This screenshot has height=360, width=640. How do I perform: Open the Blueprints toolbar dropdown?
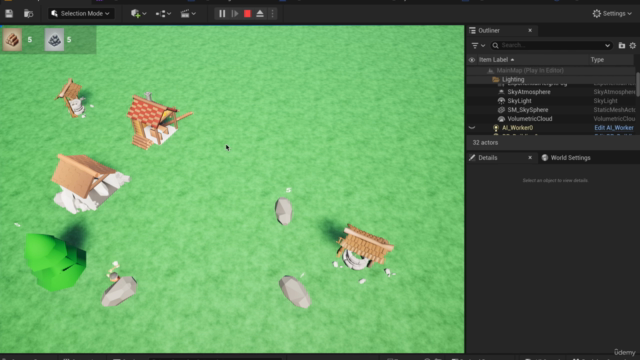tap(163, 14)
